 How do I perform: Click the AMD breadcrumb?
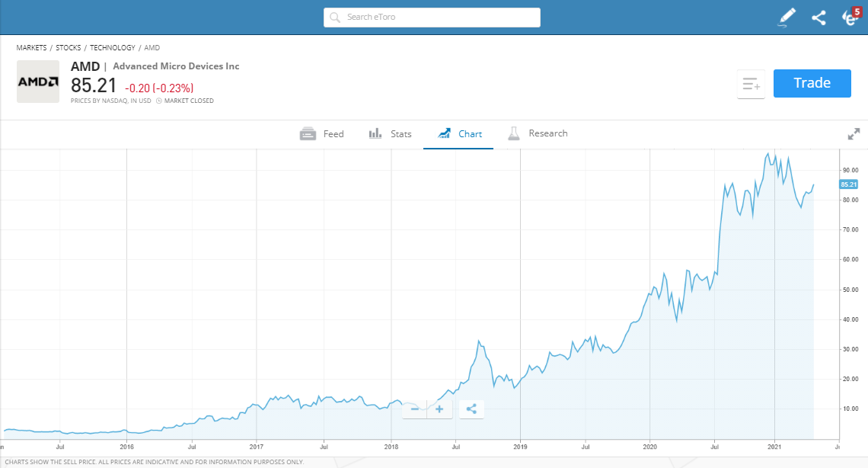(152, 47)
